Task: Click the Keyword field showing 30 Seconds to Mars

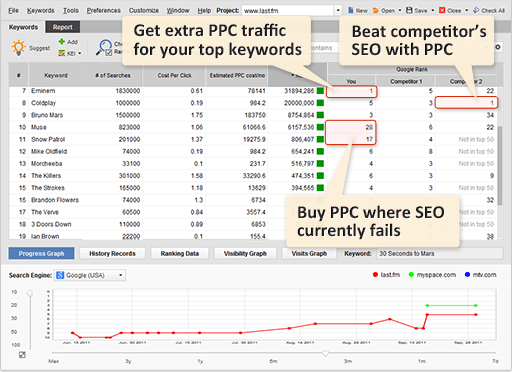Action: (440, 254)
